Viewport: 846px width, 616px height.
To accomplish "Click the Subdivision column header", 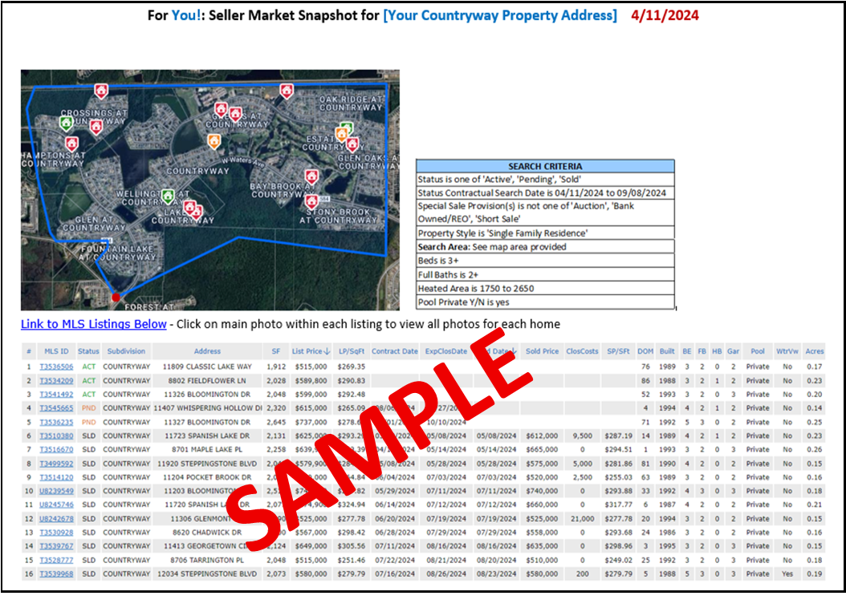I will [126, 351].
